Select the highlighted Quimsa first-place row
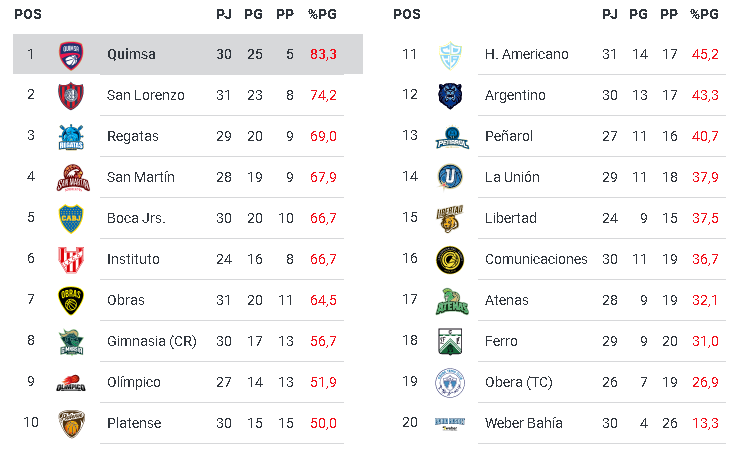 [187, 54]
